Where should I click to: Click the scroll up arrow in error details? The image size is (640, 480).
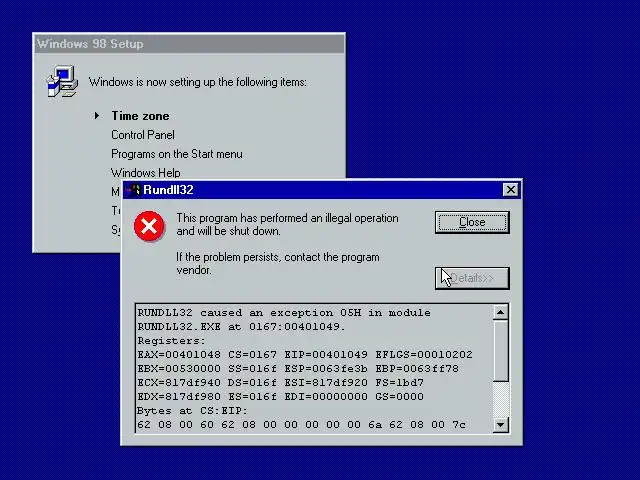pos(500,312)
